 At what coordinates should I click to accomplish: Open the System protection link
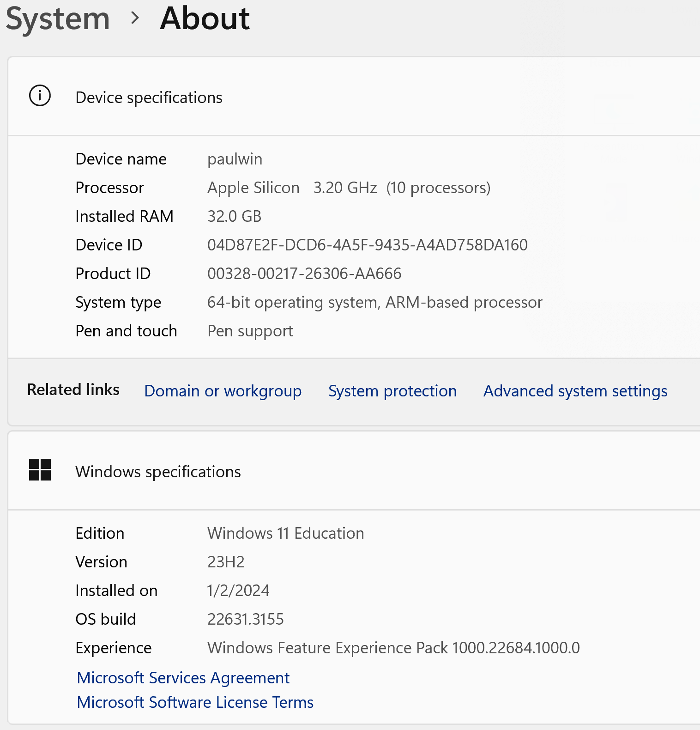pos(392,391)
